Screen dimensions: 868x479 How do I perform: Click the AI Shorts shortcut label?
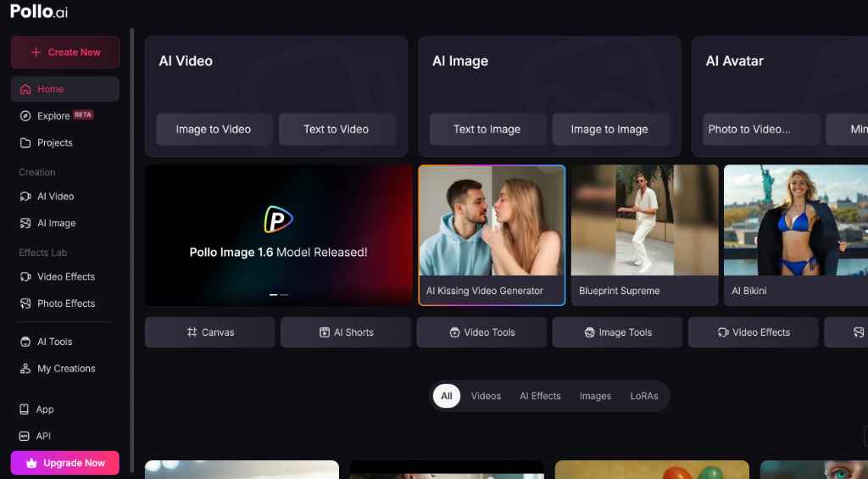[x=353, y=332]
